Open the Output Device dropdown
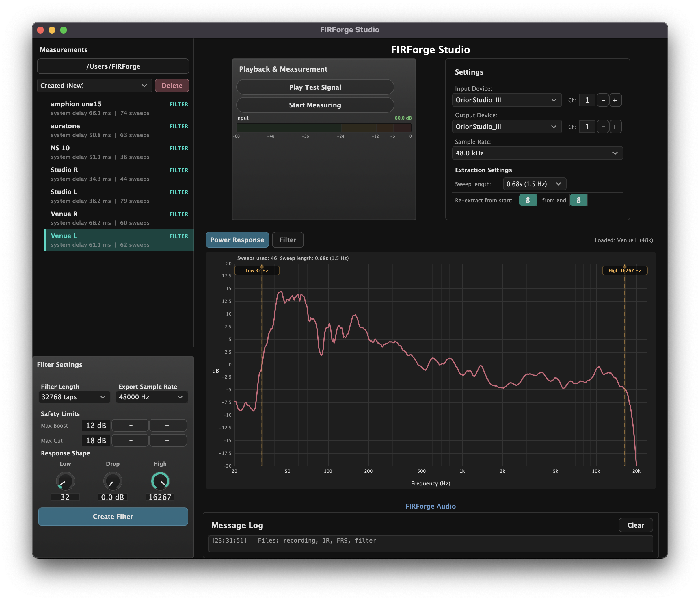 click(507, 127)
